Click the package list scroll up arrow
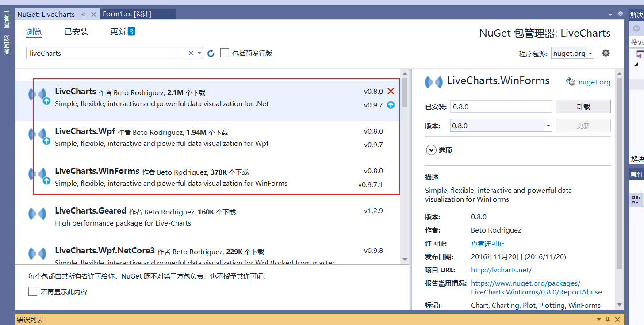Viewport: 644px width, 325px height. 405,73
